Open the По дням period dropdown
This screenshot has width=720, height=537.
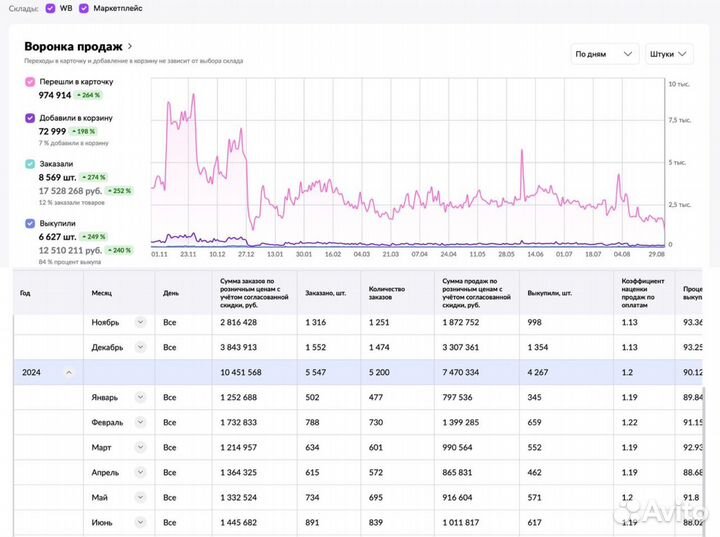point(604,54)
